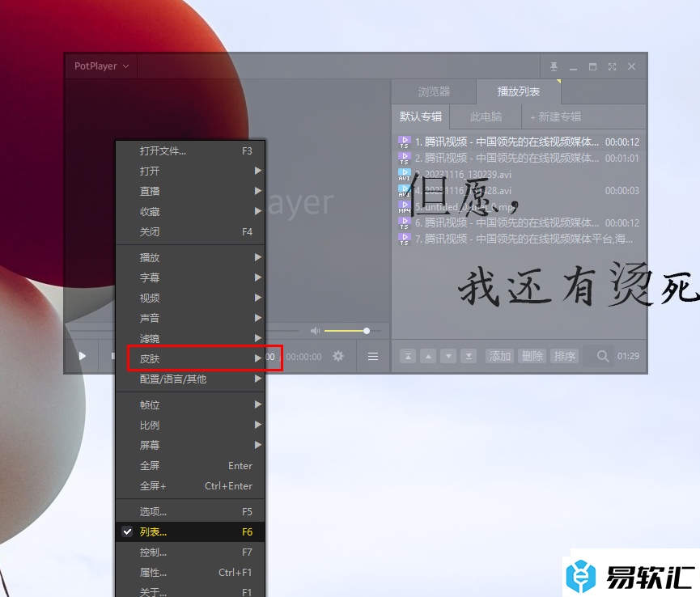Viewport: 700px width, 597px height.
Task: Click the 排序 button in playlist
Action: 565,356
